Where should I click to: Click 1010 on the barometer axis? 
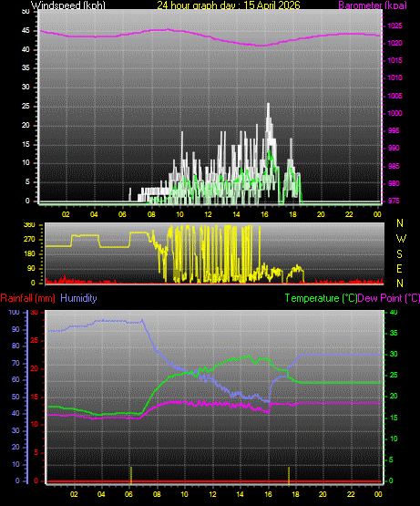[x=395, y=77]
